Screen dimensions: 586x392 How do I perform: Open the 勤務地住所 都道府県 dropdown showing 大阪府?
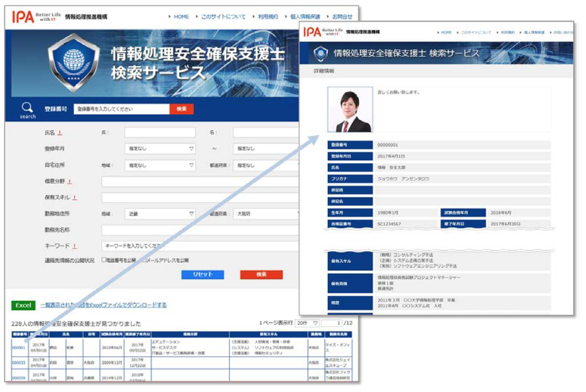(x=266, y=214)
